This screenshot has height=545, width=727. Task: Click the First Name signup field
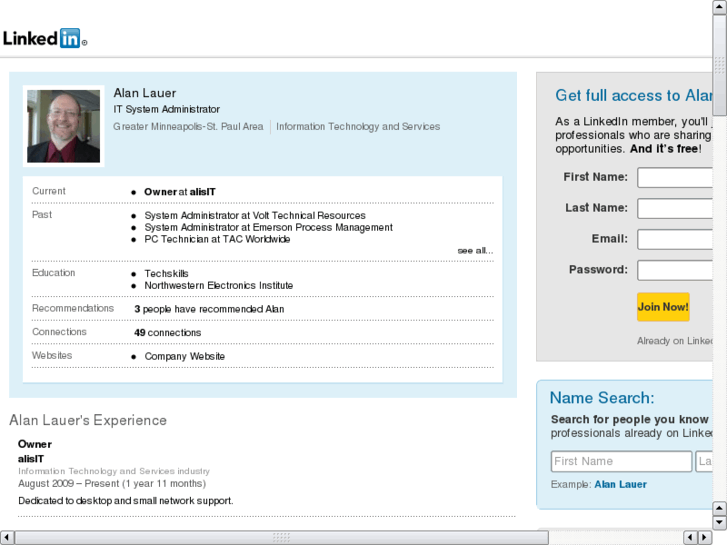pos(675,178)
